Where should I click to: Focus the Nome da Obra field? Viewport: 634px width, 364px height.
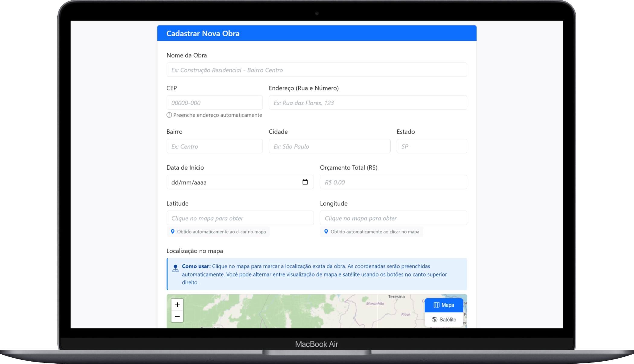[316, 70]
